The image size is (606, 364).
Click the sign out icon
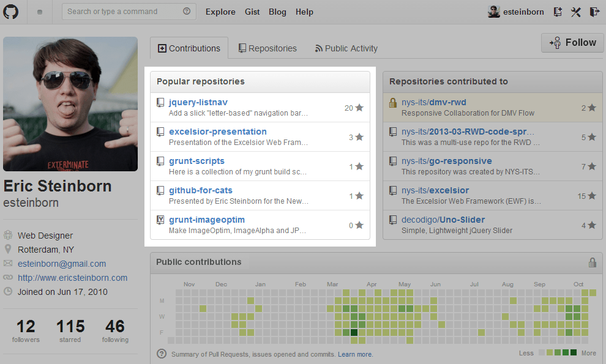click(594, 12)
